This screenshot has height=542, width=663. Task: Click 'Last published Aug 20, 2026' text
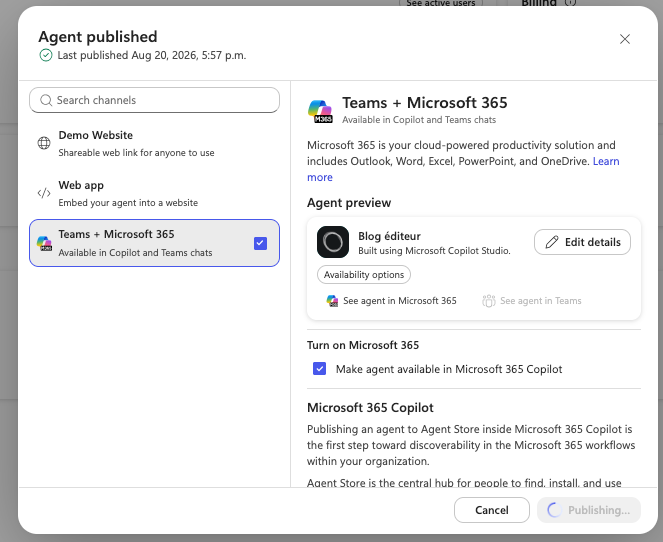click(152, 55)
